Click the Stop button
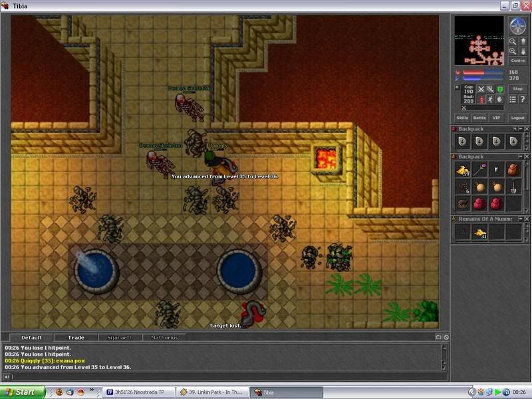The height and width of the screenshot is (399, 532). [518, 89]
